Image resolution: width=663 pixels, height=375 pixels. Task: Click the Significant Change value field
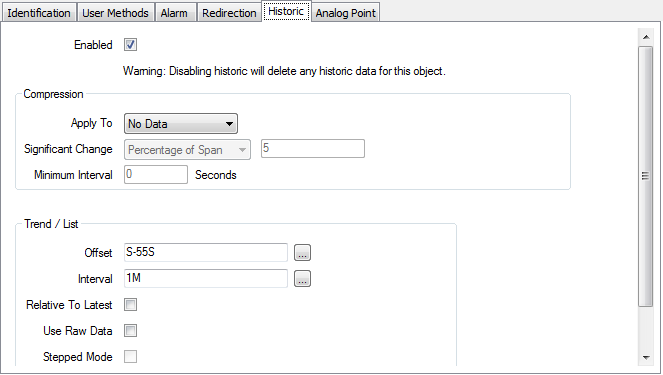click(x=312, y=148)
